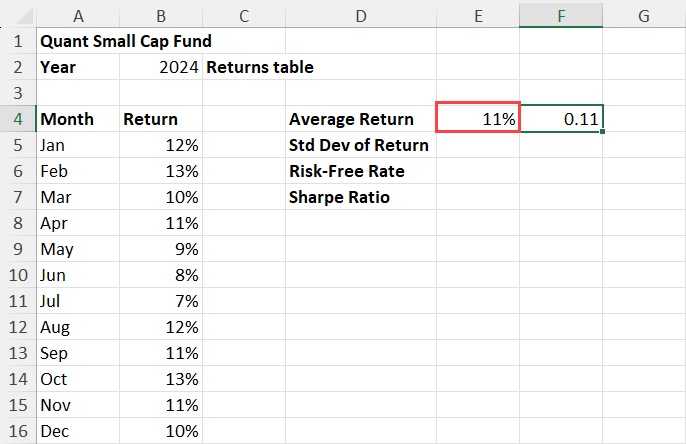Click the 'Mar' month cell
686x444 pixels.
(78, 197)
